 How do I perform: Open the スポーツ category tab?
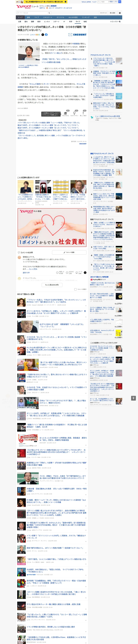coord(56,21)
